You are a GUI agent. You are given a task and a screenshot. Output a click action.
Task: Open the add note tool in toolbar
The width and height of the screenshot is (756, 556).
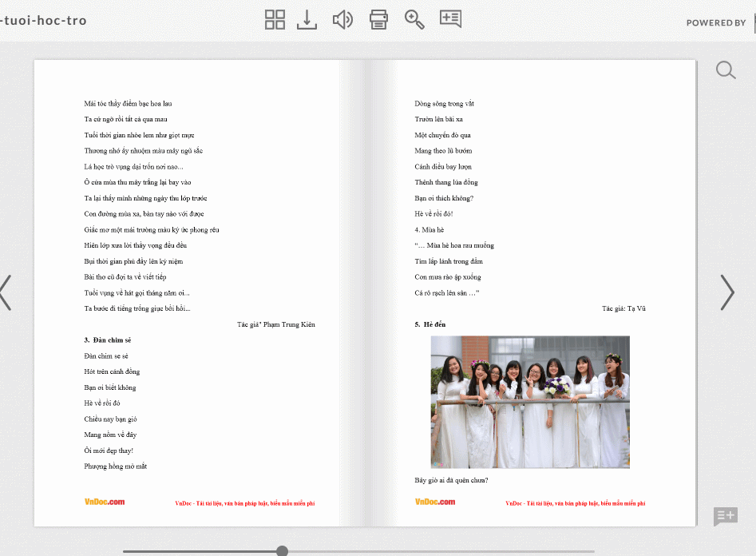(x=451, y=19)
